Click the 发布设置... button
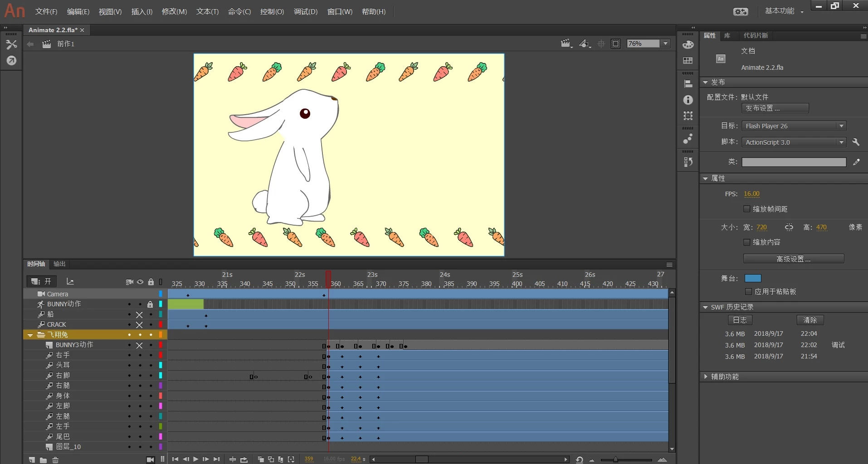 [x=775, y=108]
